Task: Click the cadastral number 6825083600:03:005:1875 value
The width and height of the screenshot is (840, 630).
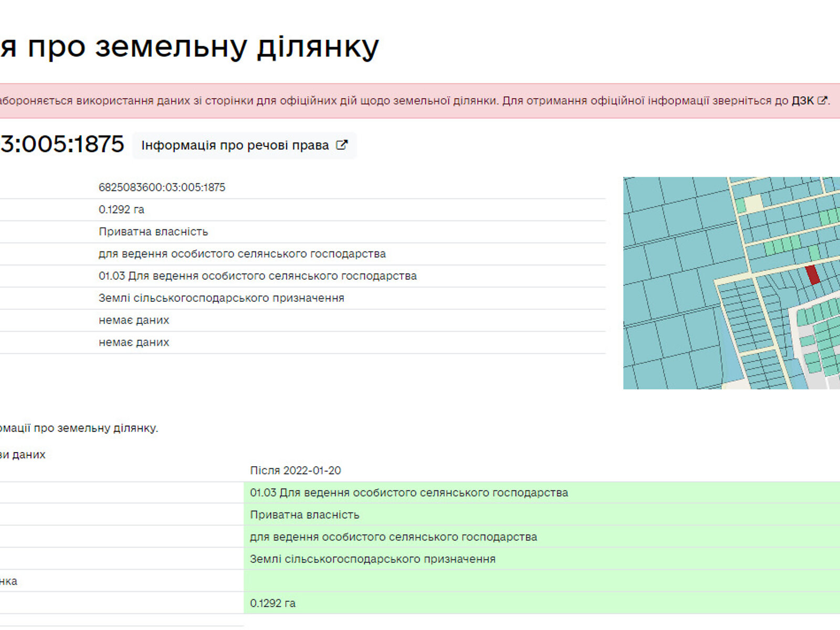Action: pyautogui.click(x=162, y=187)
